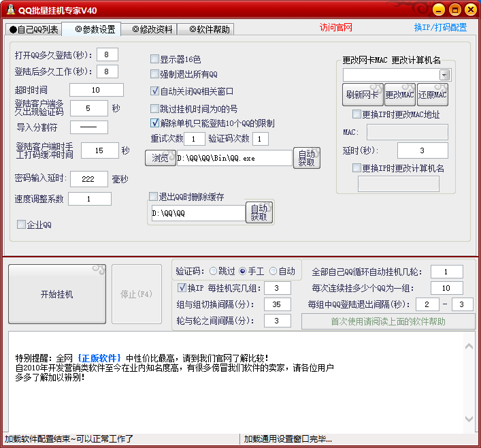Click 自动获取 beside QQ.exe path
481x448 pixels.
pyautogui.click(x=307, y=158)
